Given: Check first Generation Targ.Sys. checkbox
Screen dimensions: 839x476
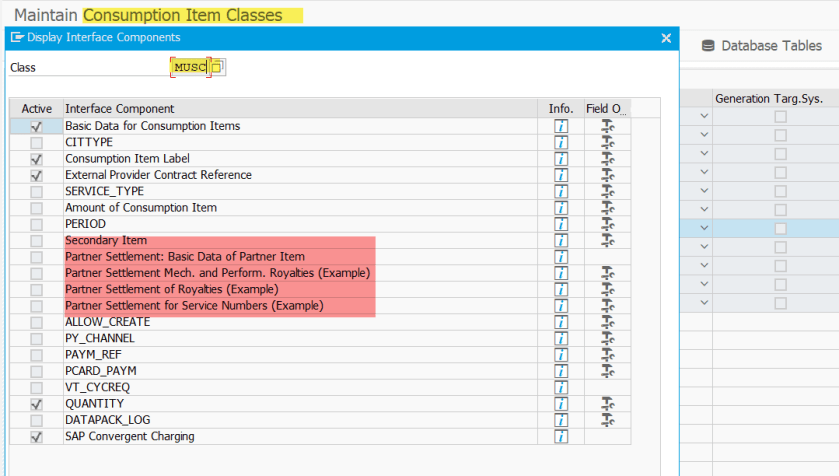Looking at the screenshot, I should [x=781, y=116].
